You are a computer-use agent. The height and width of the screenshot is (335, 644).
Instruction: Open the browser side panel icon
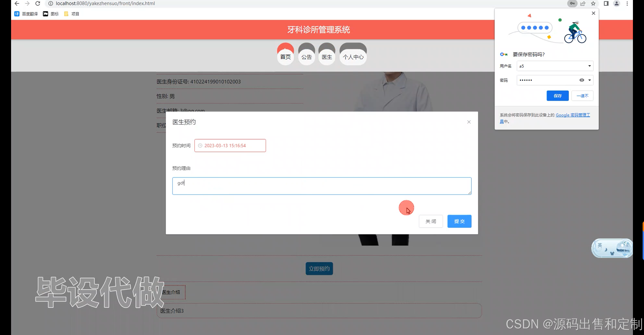click(606, 4)
